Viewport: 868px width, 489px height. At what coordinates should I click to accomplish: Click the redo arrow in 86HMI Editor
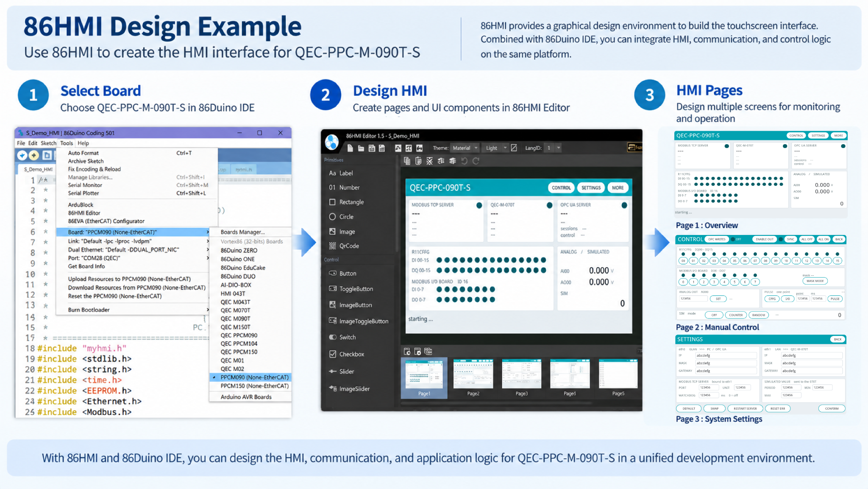pos(476,161)
